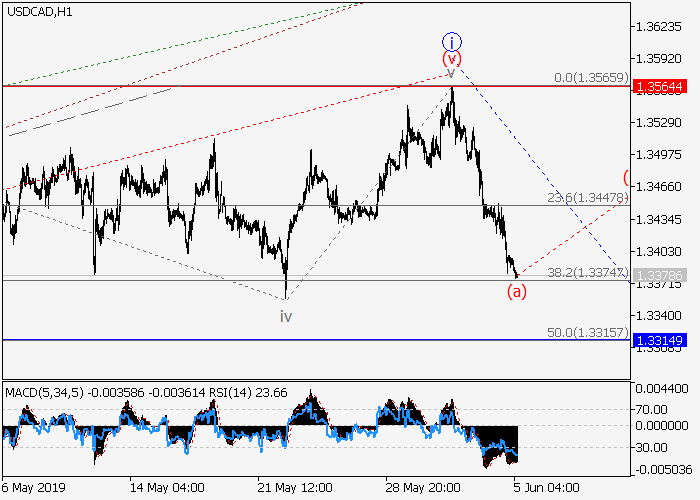This screenshot has width=700, height=500.
Task: Click the 21 May 12:00 time label
Action: [x=295, y=488]
